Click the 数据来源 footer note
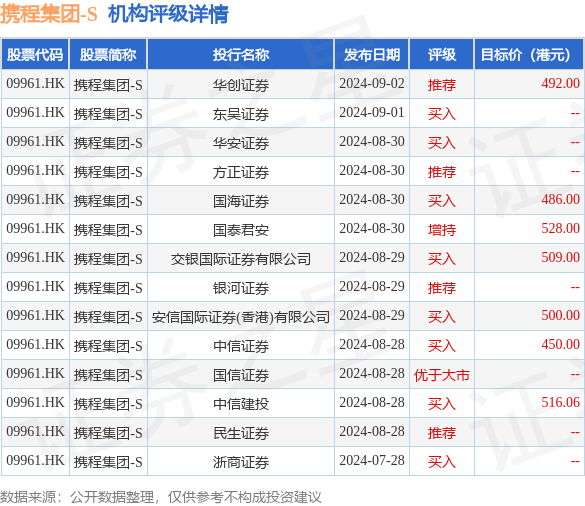This screenshot has width=585, height=506. 161,497
